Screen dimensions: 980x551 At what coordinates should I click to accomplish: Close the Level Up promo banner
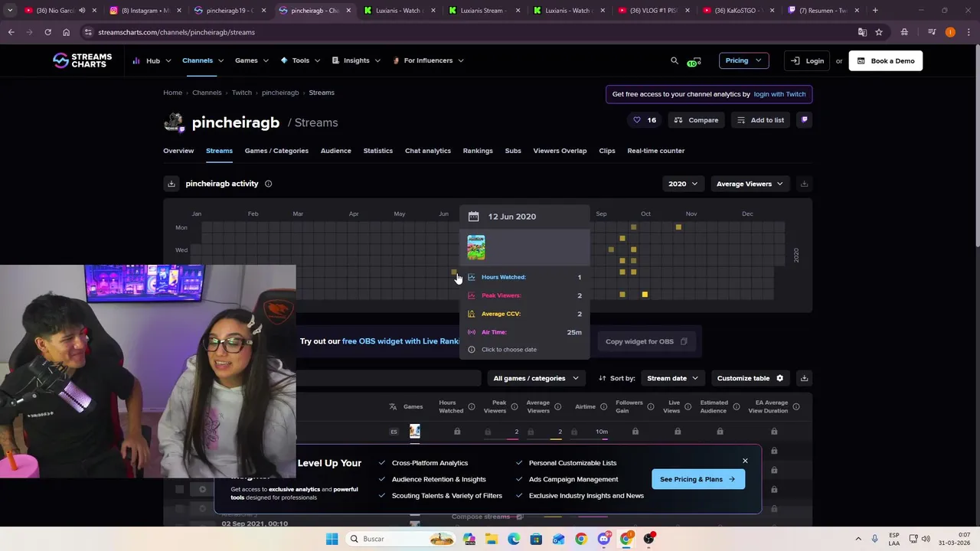pos(745,461)
